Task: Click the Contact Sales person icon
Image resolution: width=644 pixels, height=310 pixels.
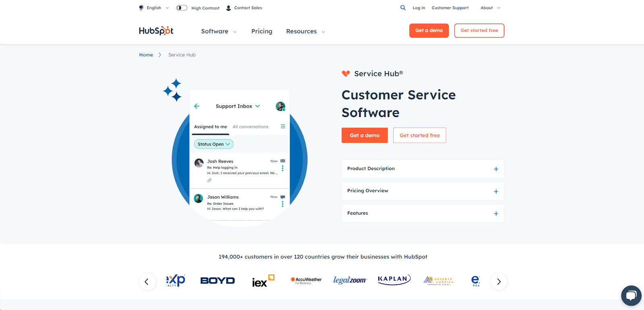Action: point(229,8)
